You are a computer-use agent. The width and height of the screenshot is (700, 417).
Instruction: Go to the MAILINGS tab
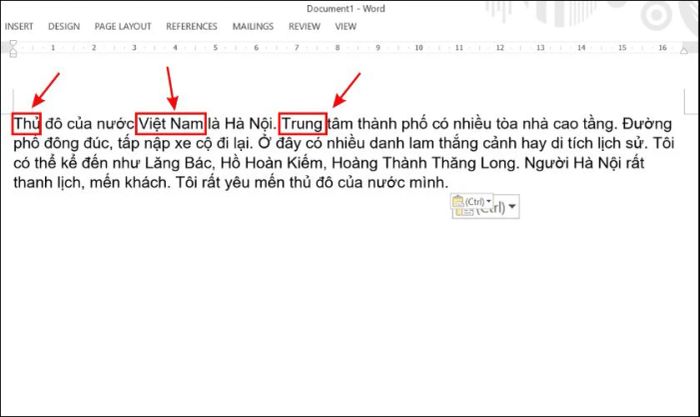pyautogui.click(x=253, y=26)
